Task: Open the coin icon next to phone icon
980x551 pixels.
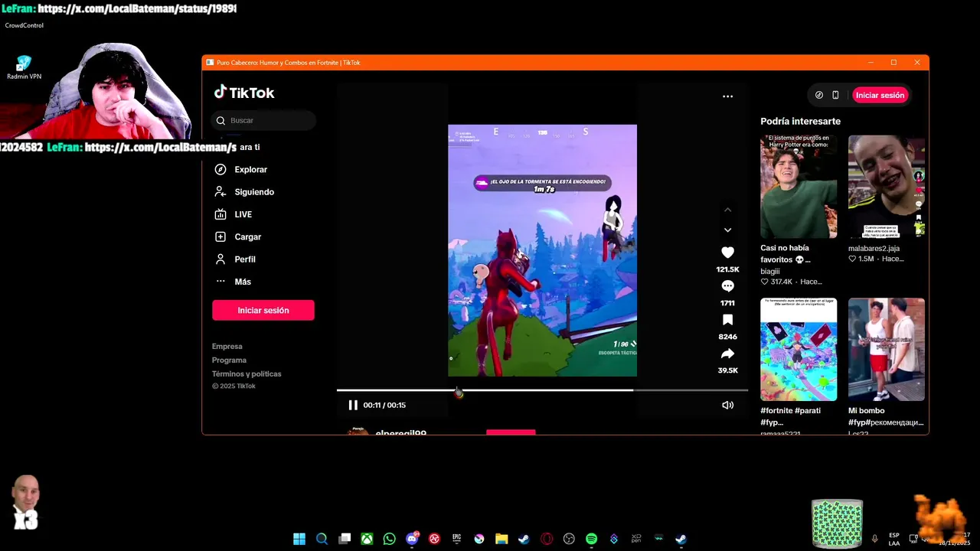Action: (819, 96)
